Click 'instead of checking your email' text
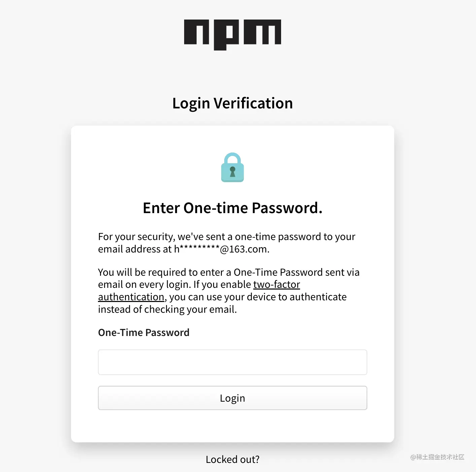 [167, 309]
